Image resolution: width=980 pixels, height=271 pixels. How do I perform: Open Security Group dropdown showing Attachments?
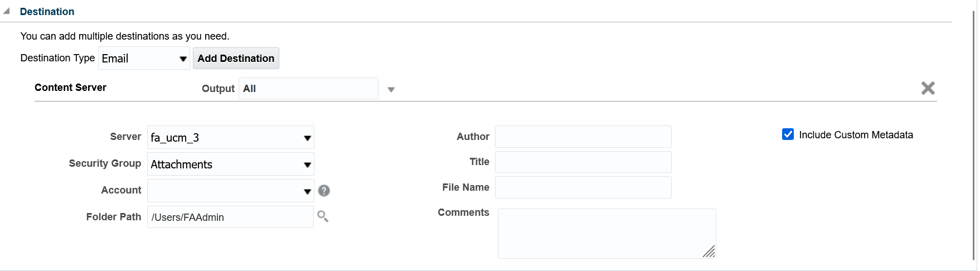[x=230, y=164]
